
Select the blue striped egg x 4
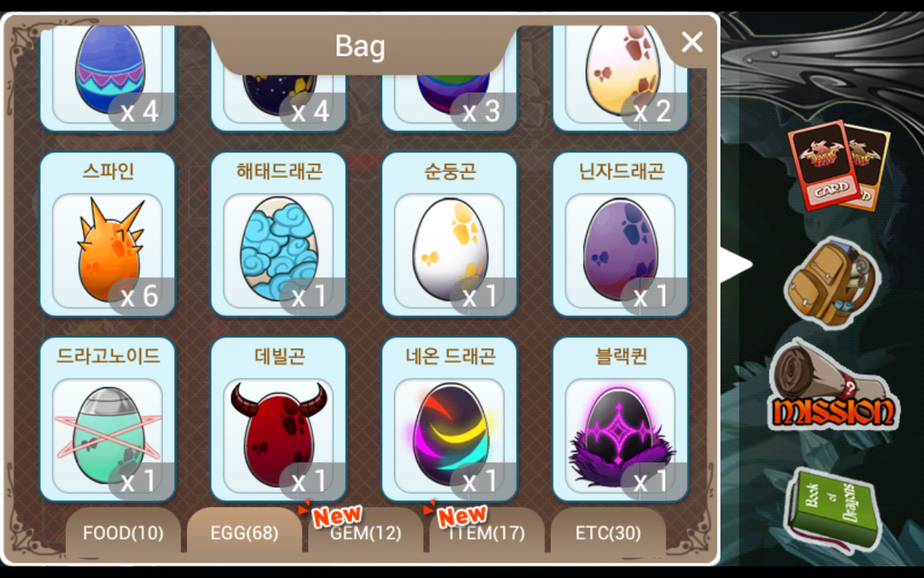[108, 76]
